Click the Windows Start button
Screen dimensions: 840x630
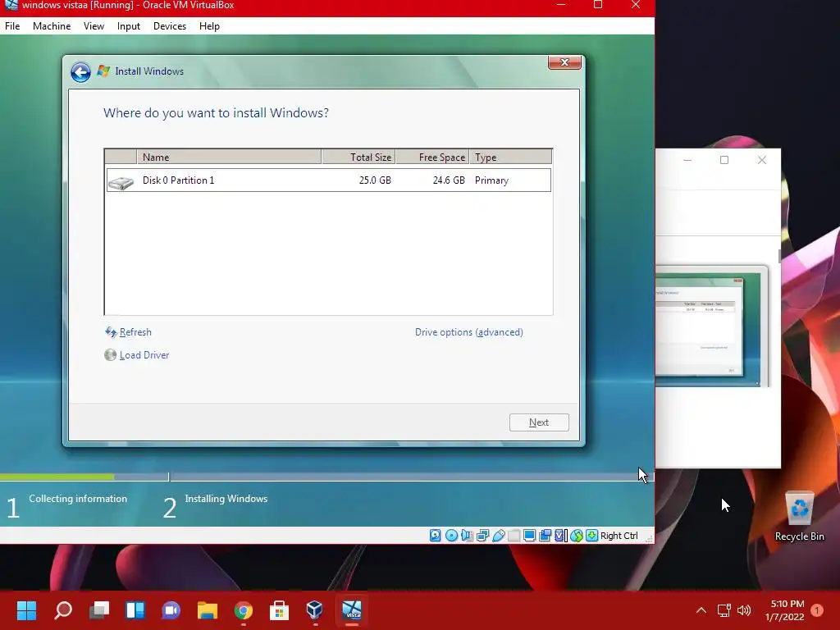click(26, 610)
